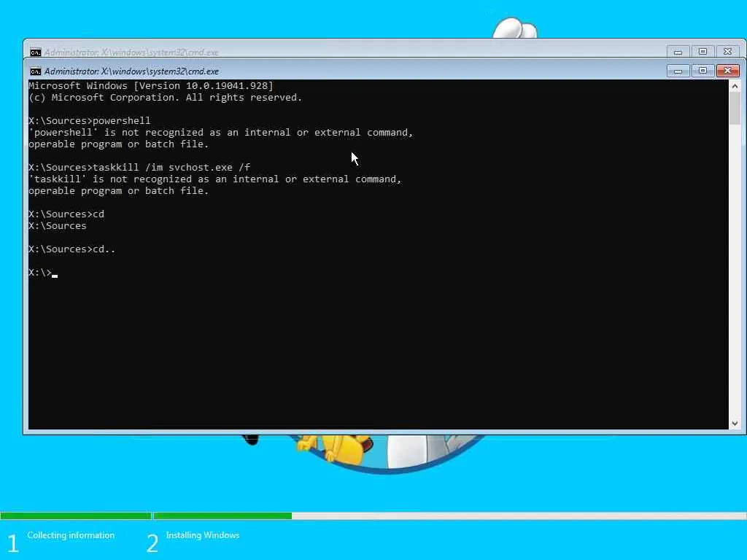Click the vertical scrollbar thumb

[x=735, y=109]
